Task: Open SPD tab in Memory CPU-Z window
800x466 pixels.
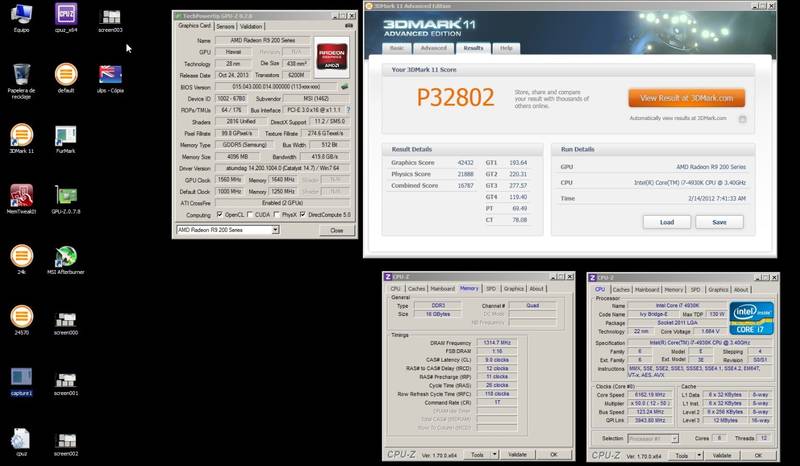Action: 491,288
